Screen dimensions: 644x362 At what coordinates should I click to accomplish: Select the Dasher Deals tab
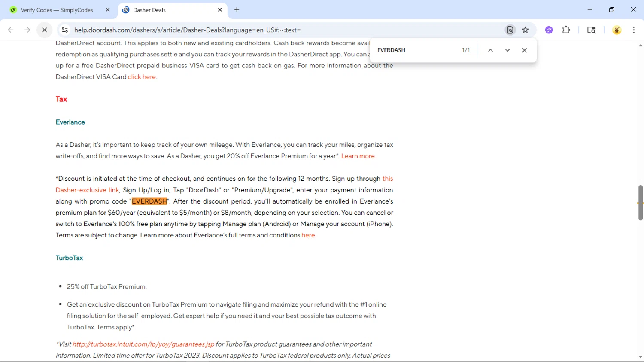pos(172,10)
